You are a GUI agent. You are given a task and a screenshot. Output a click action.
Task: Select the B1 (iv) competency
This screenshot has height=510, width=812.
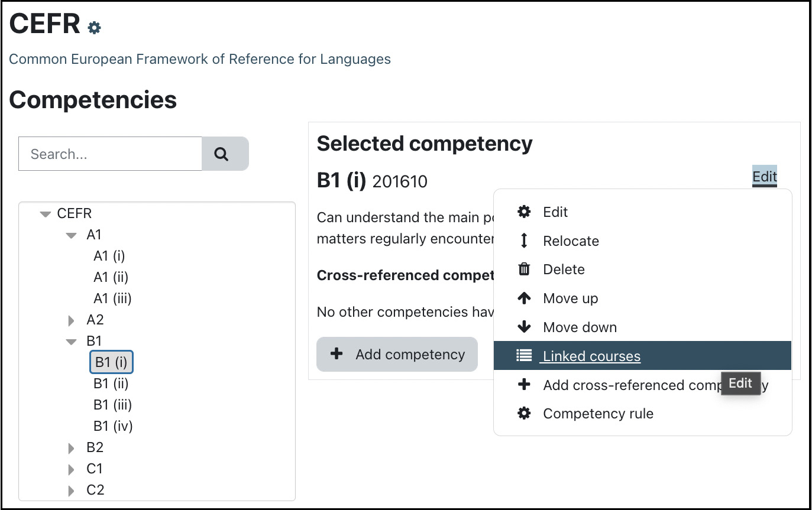click(113, 426)
